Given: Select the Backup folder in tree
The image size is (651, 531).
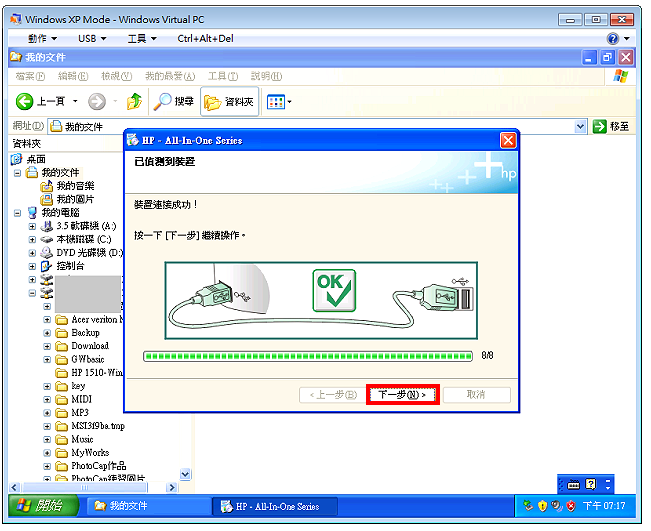Looking at the screenshot, I should pos(85,333).
